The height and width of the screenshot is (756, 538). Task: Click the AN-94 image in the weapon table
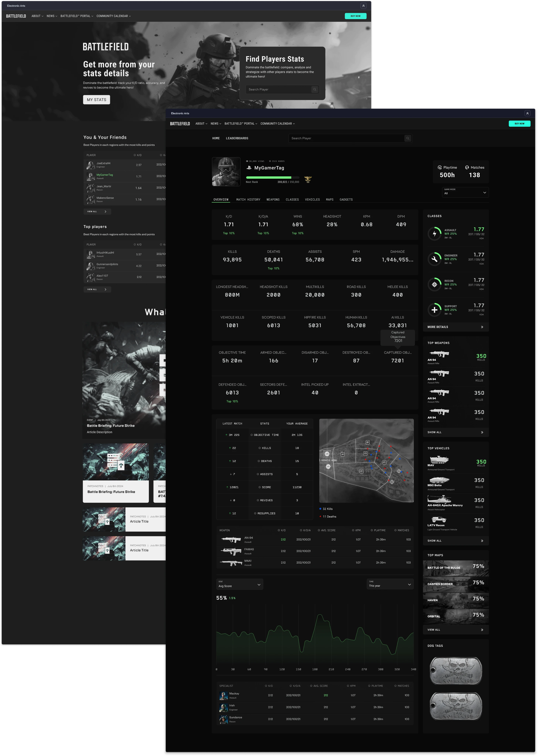pyautogui.click(x=231, y=539)
